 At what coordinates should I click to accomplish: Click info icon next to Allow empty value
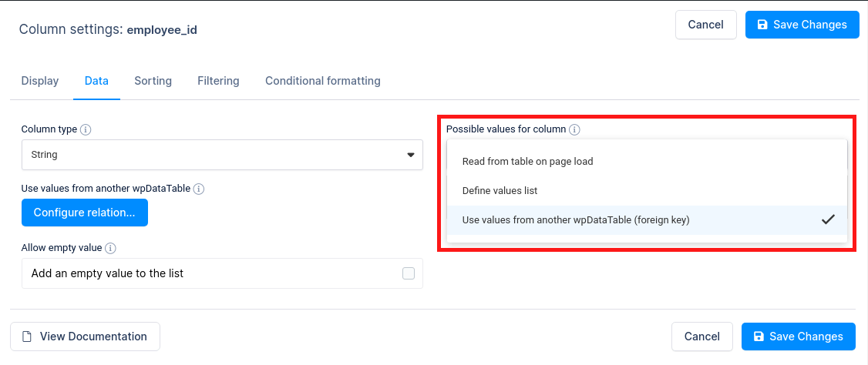(x=110, y=248)
